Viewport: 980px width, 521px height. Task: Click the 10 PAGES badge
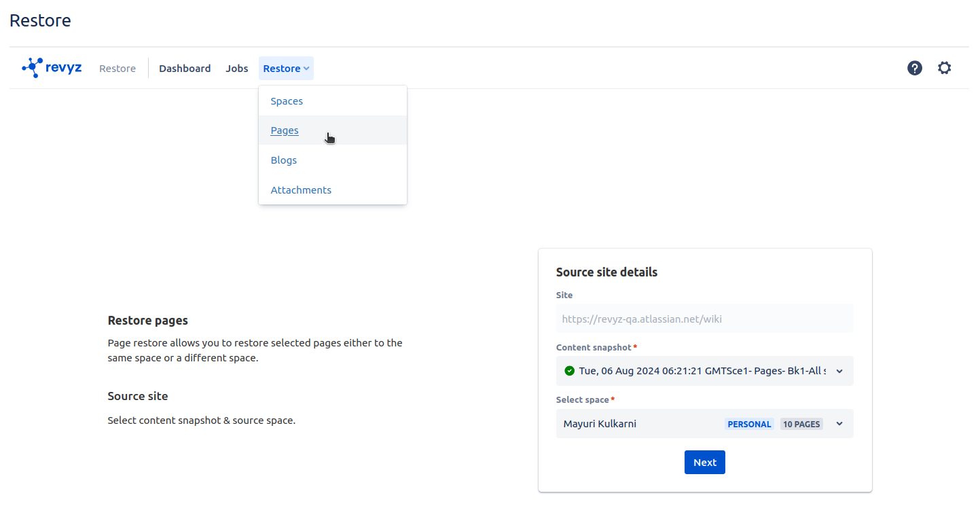[x=801, y=424]
